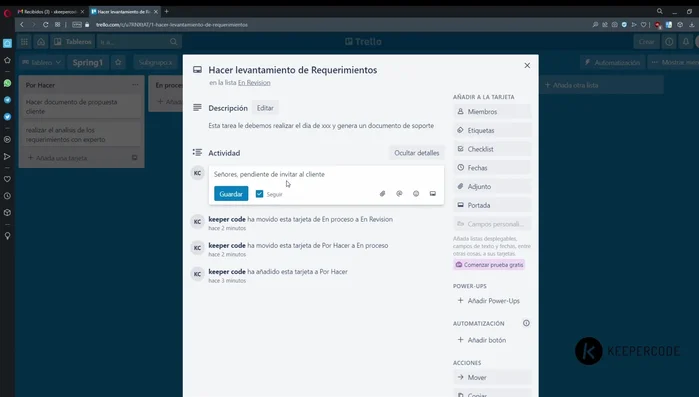The image size is (699, 397).
Task: Open WhatsApp in Opera sidebar
Action: (x=7, y=83)
